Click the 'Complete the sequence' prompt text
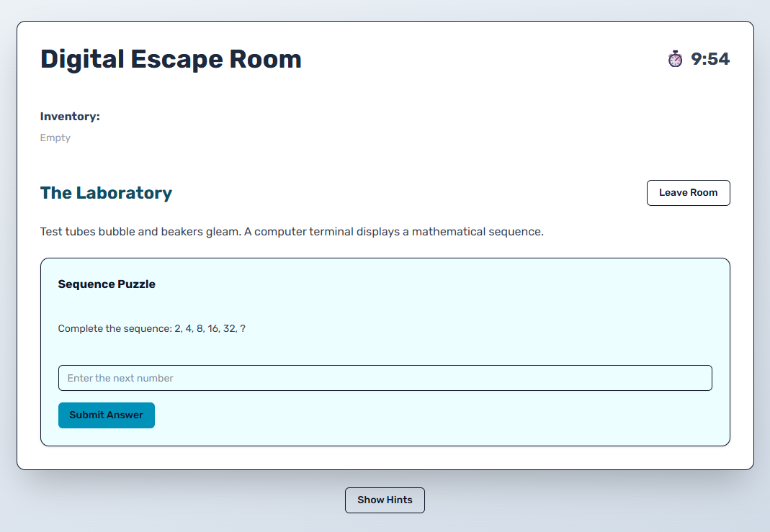Viewport: 770px width, 532px height. pyautogui.click(x=115, y=328)
